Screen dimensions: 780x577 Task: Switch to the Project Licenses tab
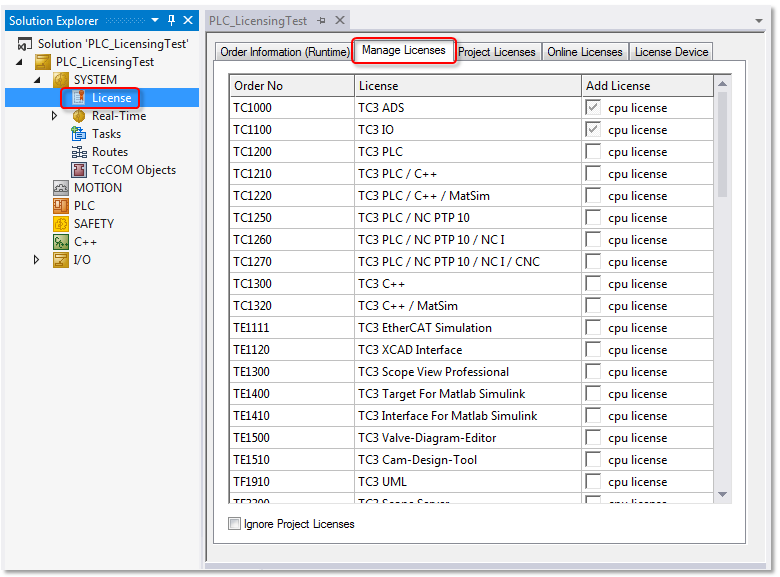click(x=496, y=52)
